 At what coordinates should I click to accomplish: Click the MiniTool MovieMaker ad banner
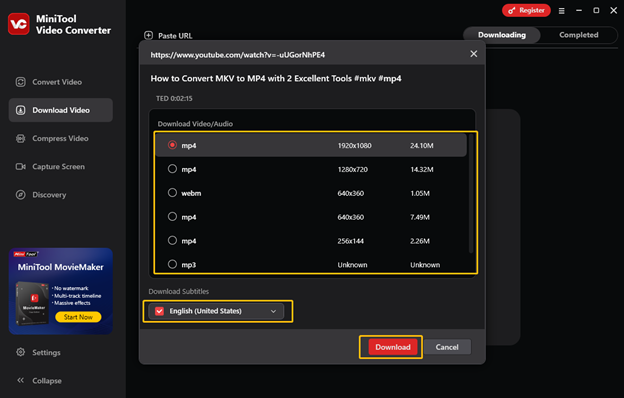coord(60,291)
